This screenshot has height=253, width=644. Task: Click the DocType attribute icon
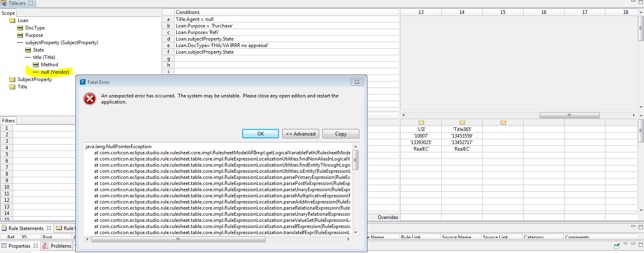20,28
